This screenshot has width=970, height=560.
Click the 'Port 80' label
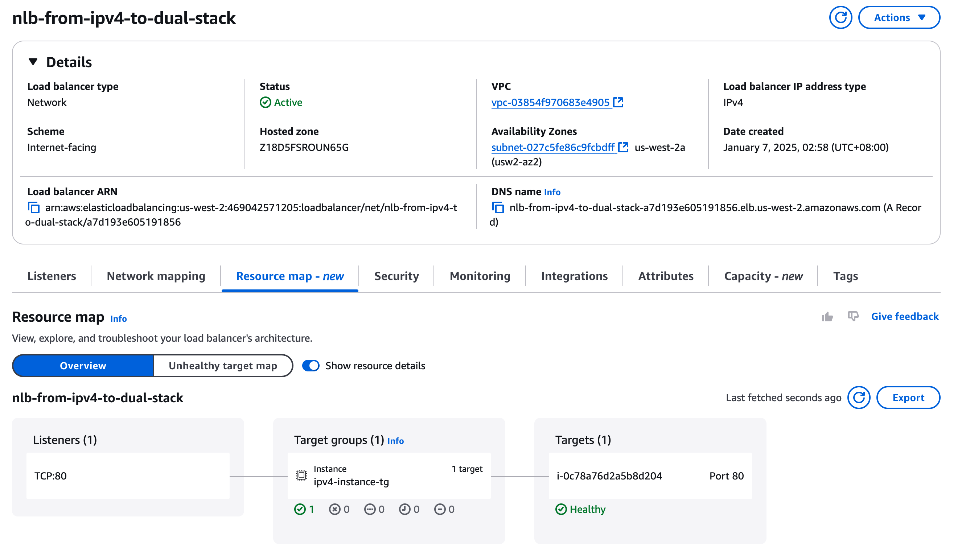click(x=727, y=476)
